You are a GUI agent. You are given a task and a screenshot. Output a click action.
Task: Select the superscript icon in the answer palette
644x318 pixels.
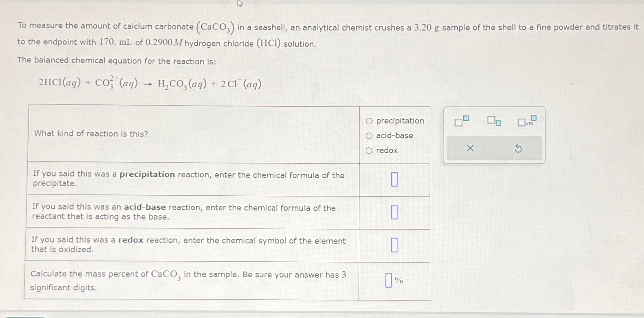tap(461, 121)
